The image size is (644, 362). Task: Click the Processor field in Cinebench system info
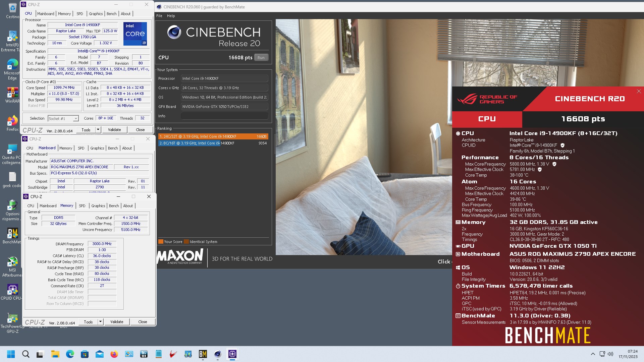point(224,78)
